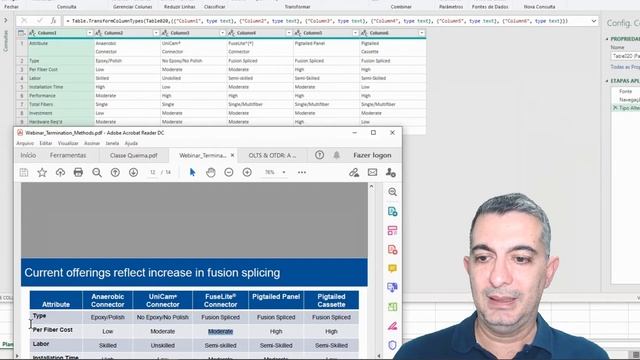640x360 pixels.
Task: Close the Webinar_Termina tab
Action: click(x=233, y=155)
